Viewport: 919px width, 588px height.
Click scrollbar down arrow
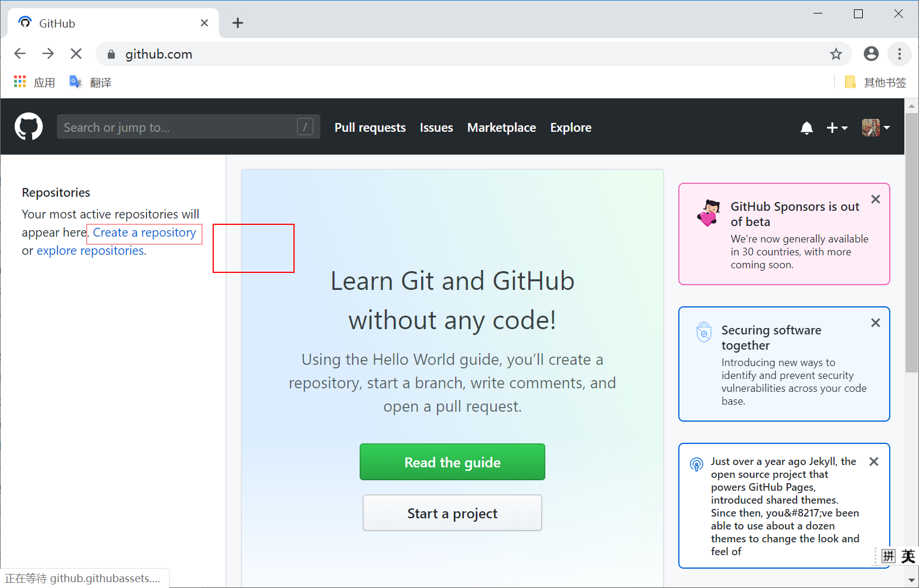pyautogui.click(x=911, y=580)
